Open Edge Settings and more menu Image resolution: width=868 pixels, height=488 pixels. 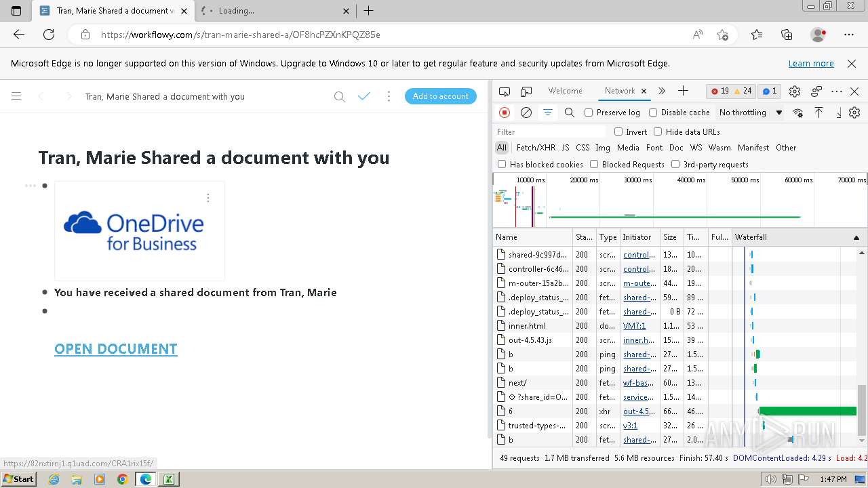tap(849, 35)
